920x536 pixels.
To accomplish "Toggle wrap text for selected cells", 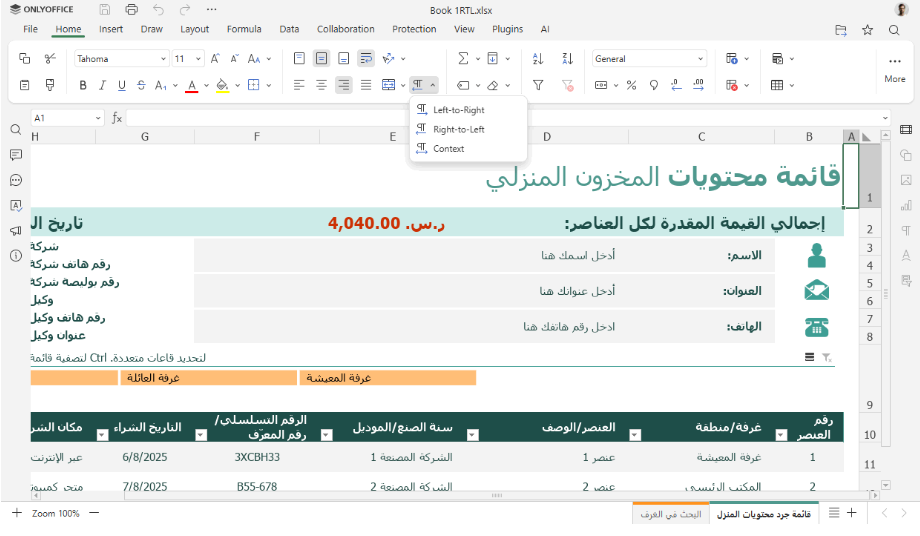I will 366,59.
